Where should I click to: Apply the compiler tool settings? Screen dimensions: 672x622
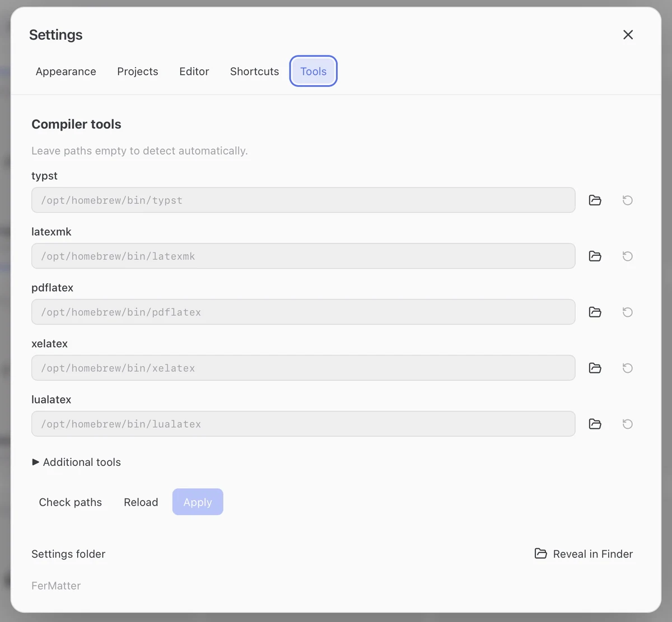pyautogui.click(x=198, y=502)
